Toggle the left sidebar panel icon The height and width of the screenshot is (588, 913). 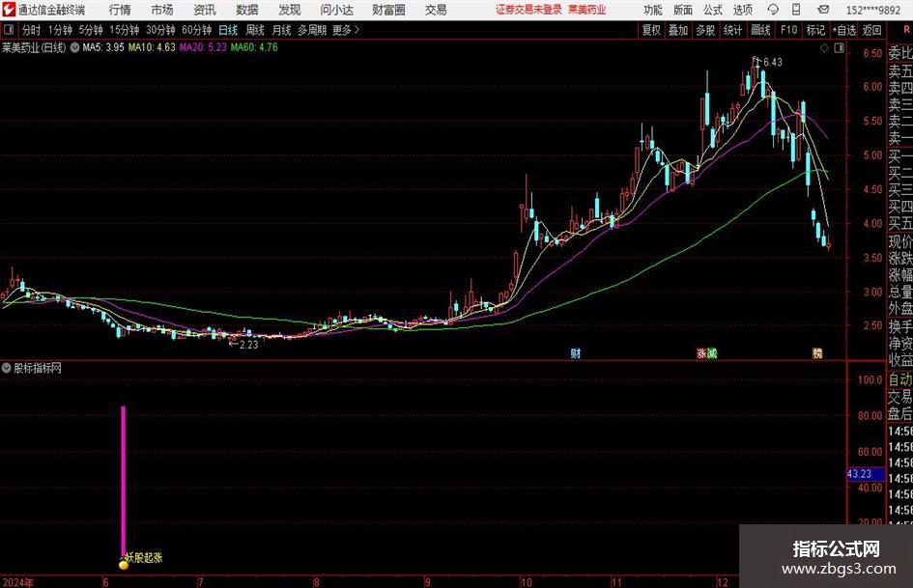(x=8, y=30)
